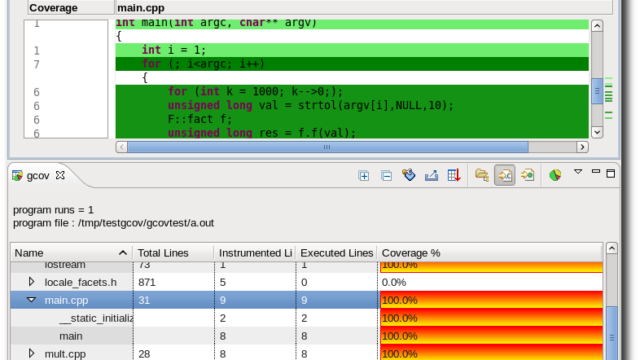640x360 pixels.
Task: Click the editor's vertical scroll up arrow
Action: pyautogui.click(x=597, y=27)
